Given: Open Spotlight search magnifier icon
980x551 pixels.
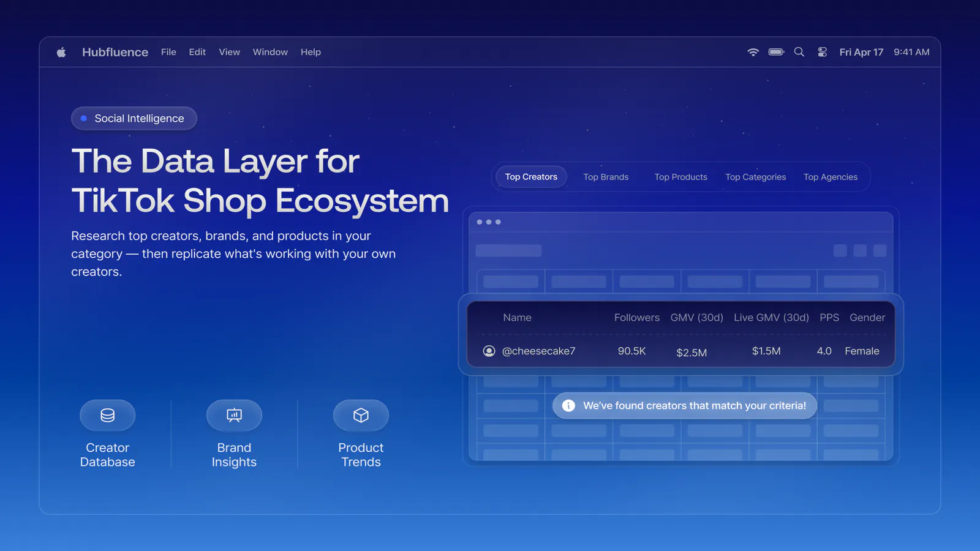Looking at the screenshot, I should [799, 52].
